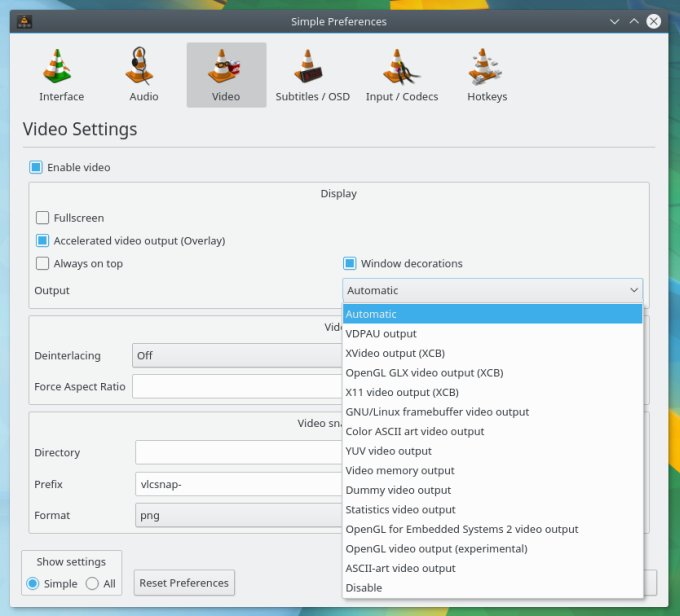Screen dimensions: 680x616
Task: Choose Color ASCII art video output
Action: click(492, 431)
